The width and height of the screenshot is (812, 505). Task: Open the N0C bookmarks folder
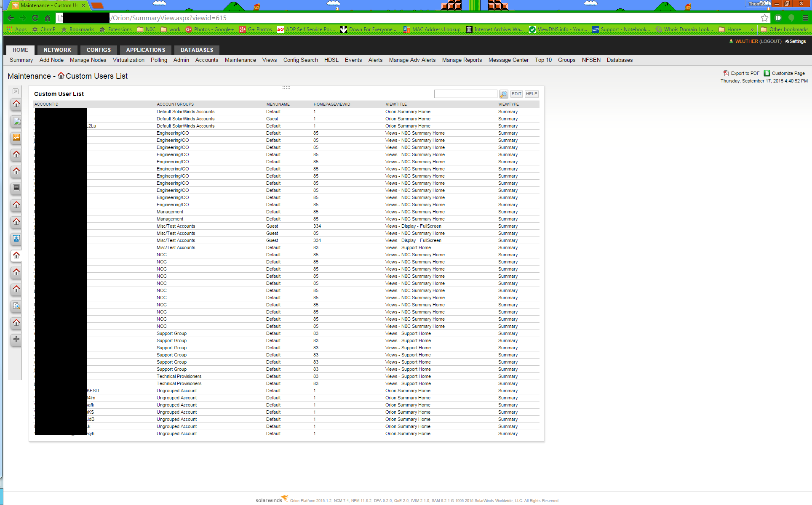[146, 29]
